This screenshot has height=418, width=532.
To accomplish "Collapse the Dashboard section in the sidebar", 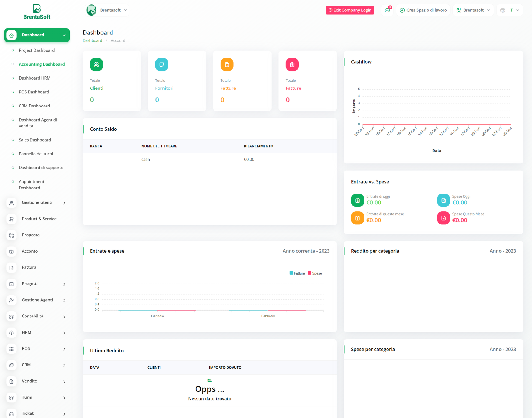I will [64, 35].
